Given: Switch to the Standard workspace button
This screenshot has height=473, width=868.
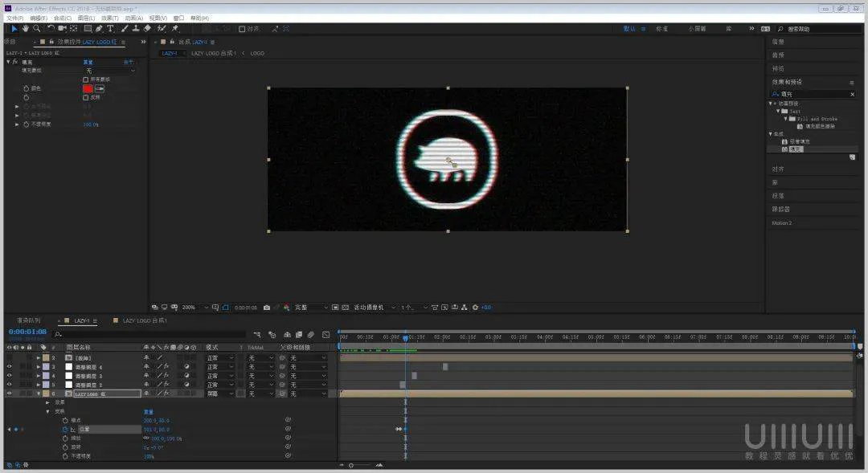Looking at the screenshot, I should (x=662, y=29).
